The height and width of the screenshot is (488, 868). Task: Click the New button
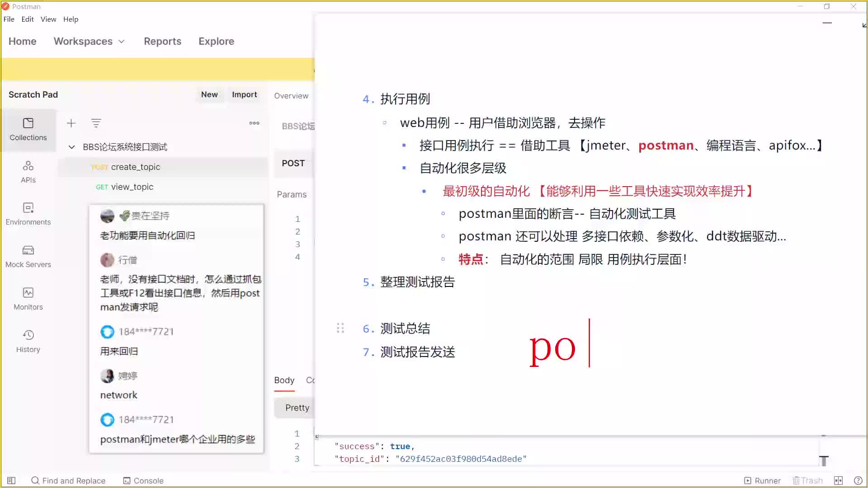pyautogui.click(x=209, y=94)
